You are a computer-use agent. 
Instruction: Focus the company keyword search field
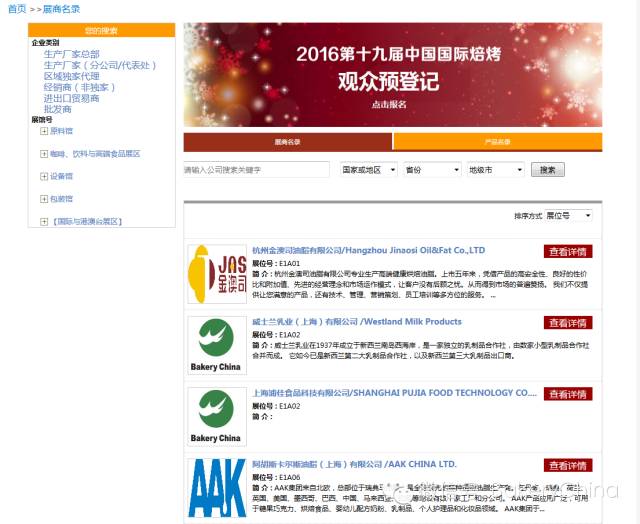pyautogui.click(x=256, y=170)
